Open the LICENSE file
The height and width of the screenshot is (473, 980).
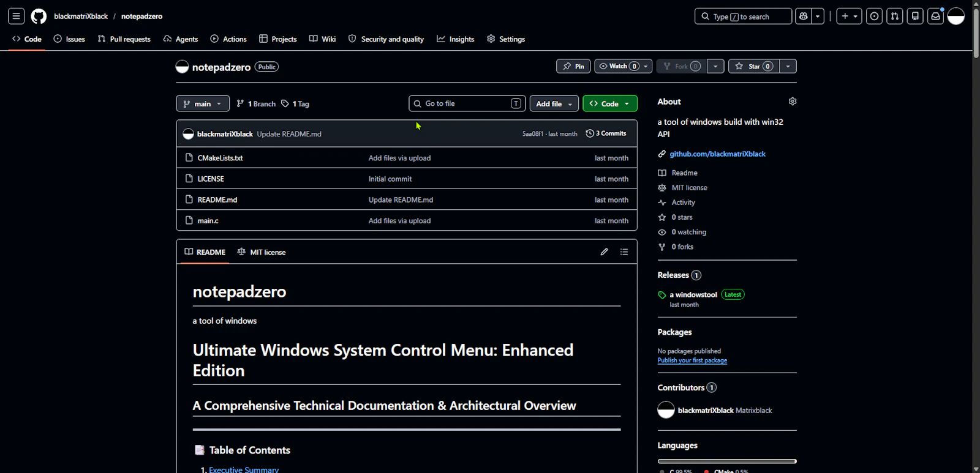tap(211, 179)
